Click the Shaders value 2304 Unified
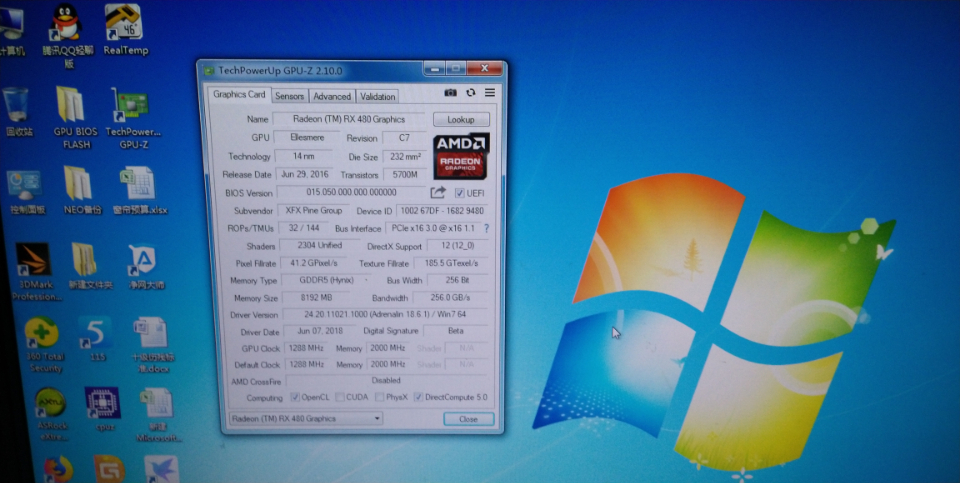Image resolution: width=960 pixels, height=483 pixels. 320,245
